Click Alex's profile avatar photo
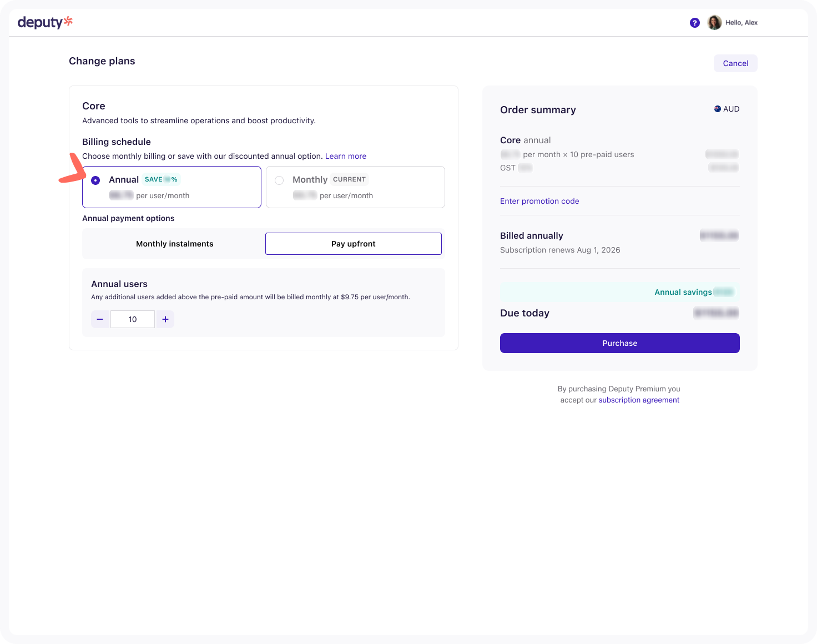The width and height of the screenshot is (817, 644). pos(714,23)
